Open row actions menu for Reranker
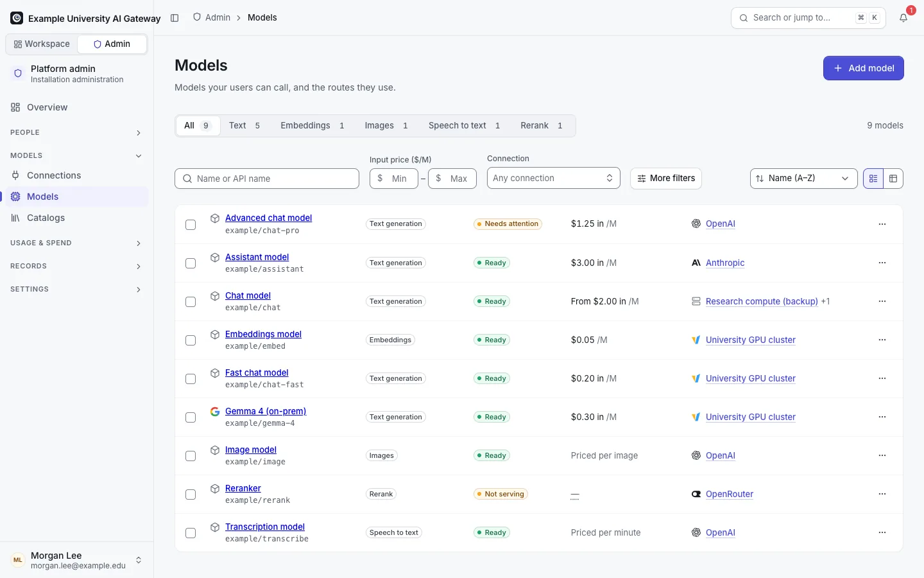924x578 pixels. (x=882, y=494)
